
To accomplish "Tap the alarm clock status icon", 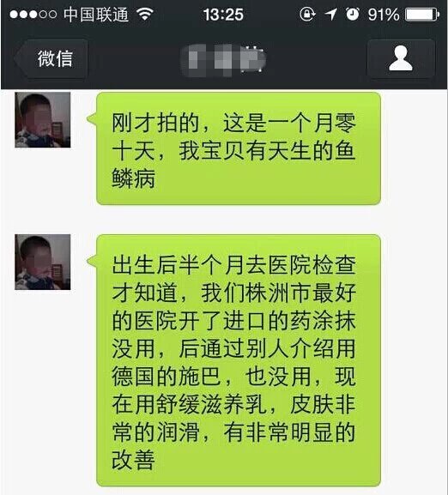I will point(353,15).
